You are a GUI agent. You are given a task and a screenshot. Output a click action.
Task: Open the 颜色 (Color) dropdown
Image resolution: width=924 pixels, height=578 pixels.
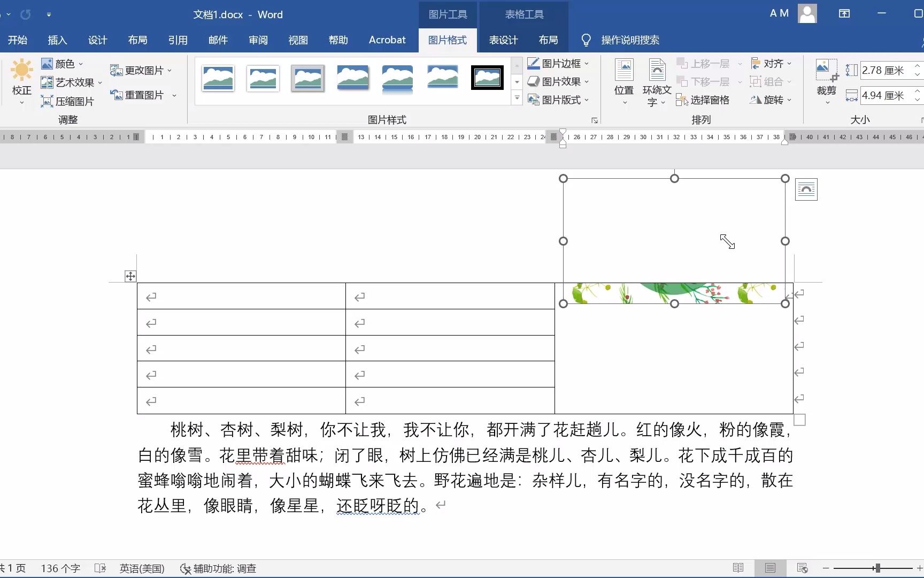tap(63, 63)
